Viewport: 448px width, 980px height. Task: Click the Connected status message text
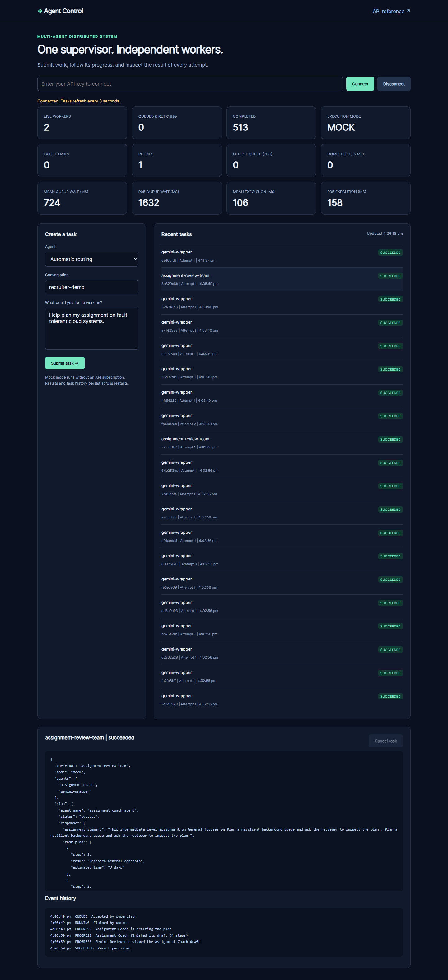click(x=79, y=101)
